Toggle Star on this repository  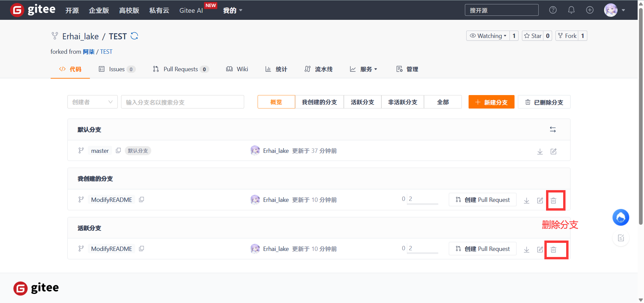pos(533,36)
